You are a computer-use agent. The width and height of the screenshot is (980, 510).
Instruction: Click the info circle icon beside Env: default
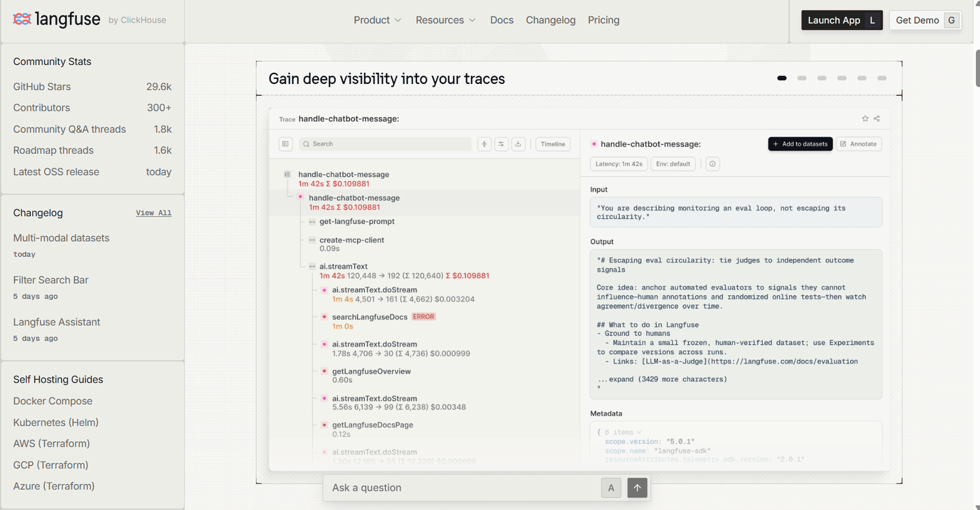[712, 164]
